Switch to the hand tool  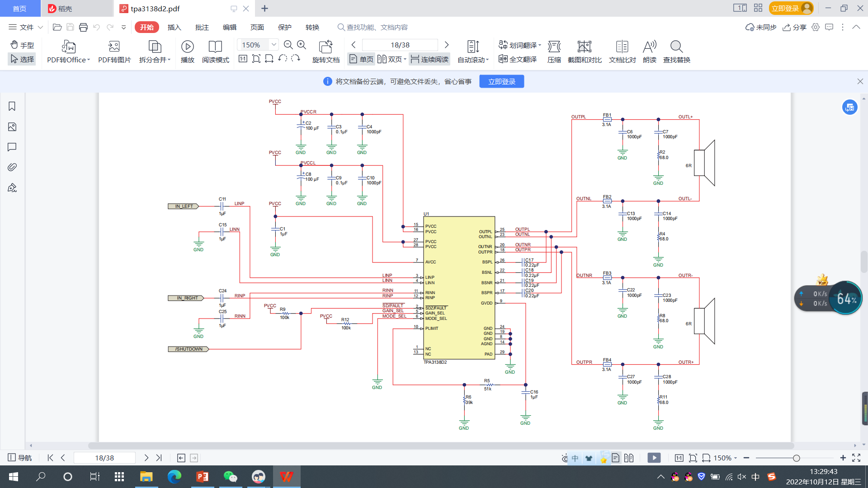click(22, 45)
